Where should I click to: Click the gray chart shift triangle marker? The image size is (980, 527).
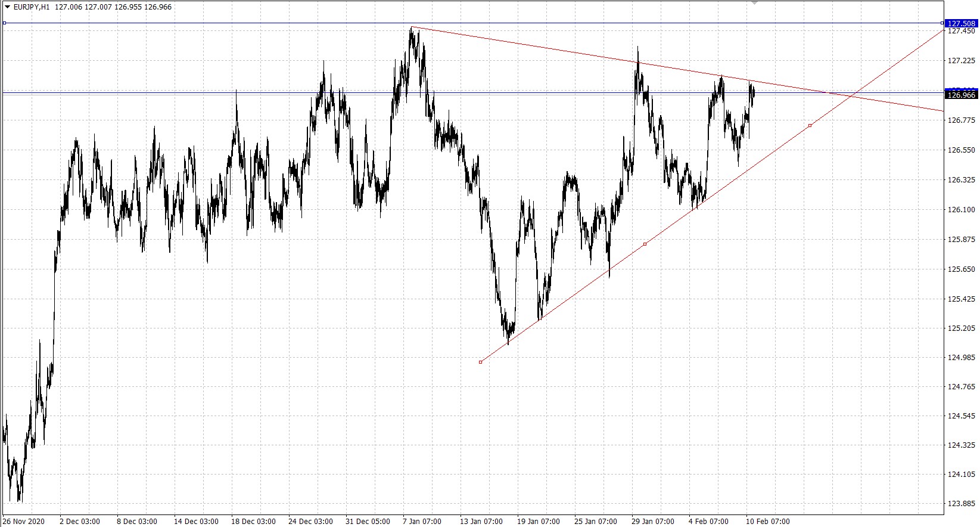click(755, 2)
